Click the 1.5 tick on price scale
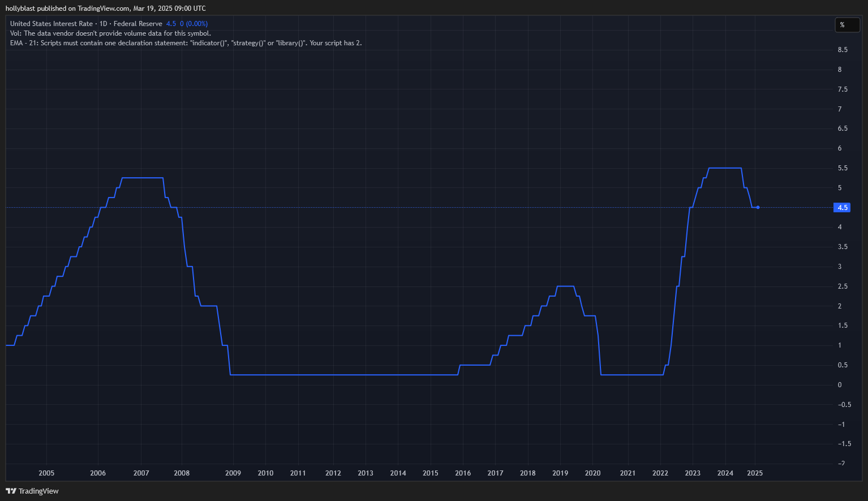The width and height of the screenshot is (868, 501). [x=843, y=326]
